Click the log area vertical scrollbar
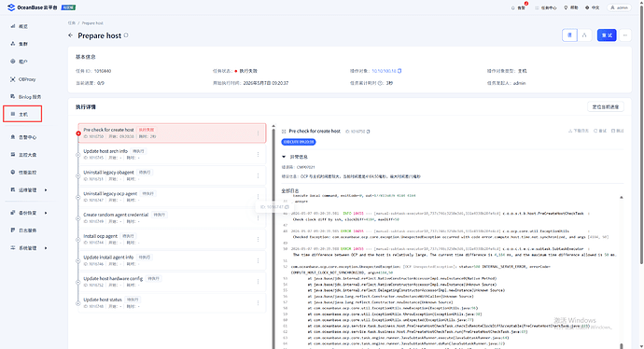 (621, 271)
